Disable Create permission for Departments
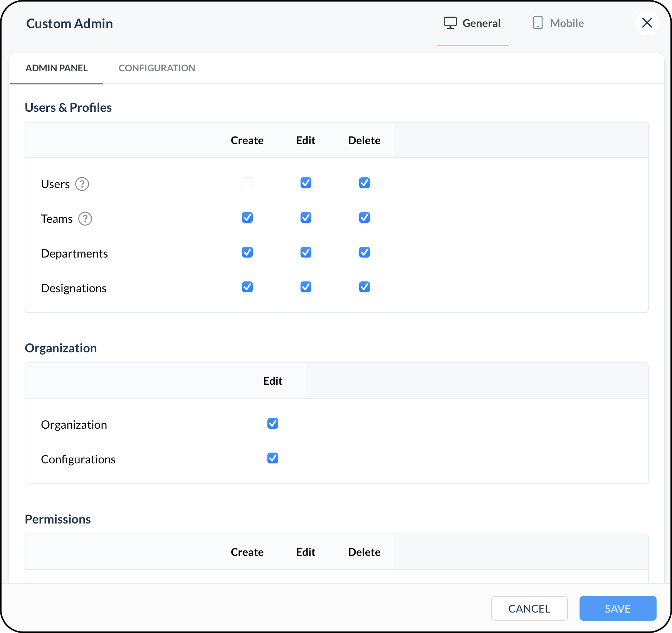 coord(247,252)
